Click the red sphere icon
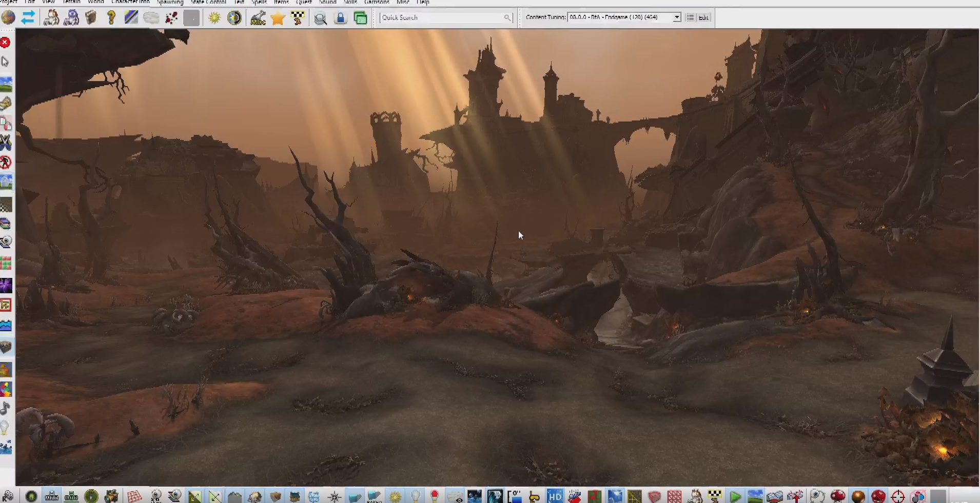The height and width of the screenshot is (503, 980). click(x=878, y=496)
